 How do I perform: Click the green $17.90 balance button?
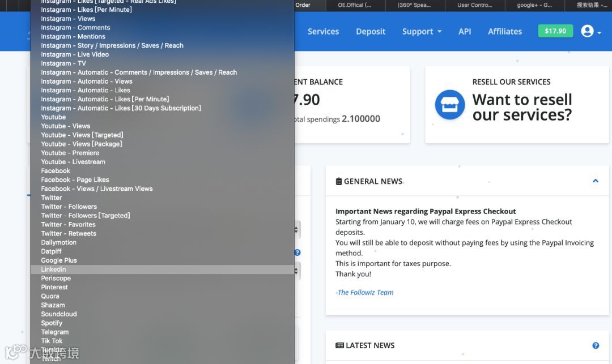point(555,31)
